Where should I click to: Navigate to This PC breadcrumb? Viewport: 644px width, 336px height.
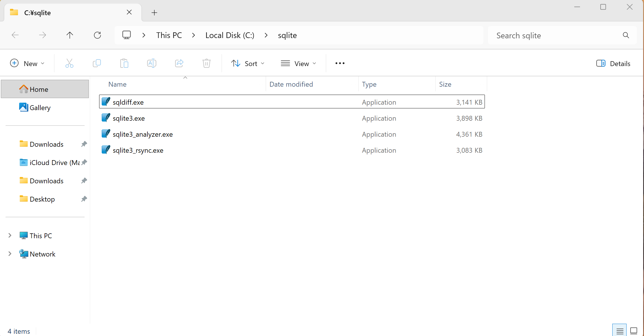tap(169, 35)
